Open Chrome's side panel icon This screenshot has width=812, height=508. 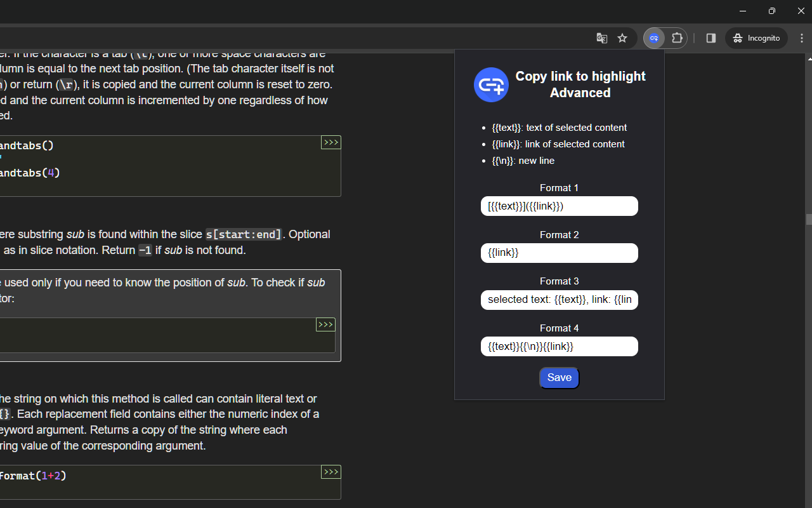710,38
